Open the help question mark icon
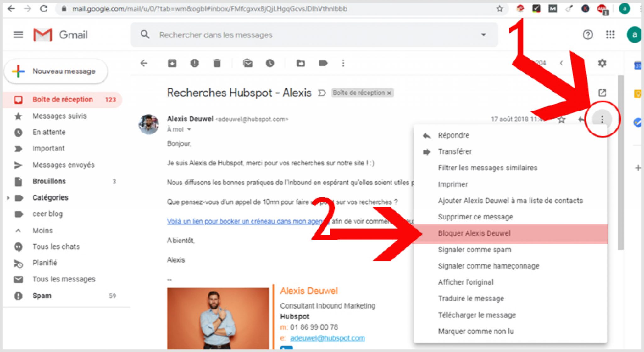Image resolution: width=644 pixels, height=352 pixels. 588,35
